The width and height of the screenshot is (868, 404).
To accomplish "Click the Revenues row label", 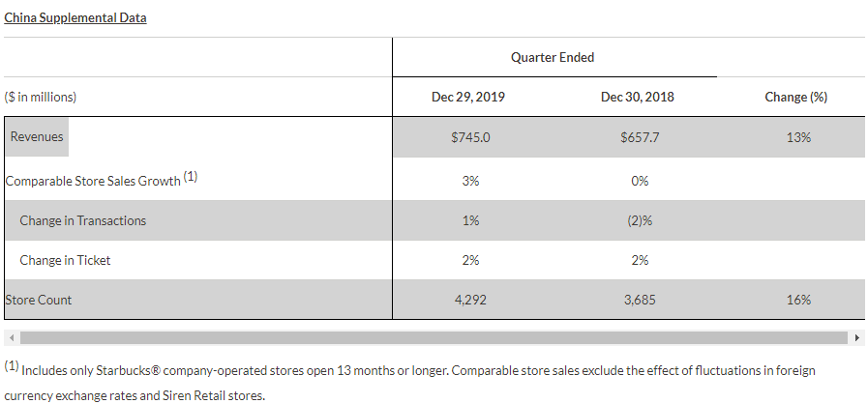I will coord(37,136).
